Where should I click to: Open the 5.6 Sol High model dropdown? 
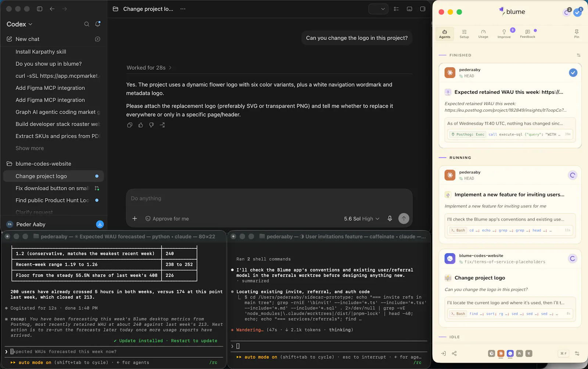362,219
